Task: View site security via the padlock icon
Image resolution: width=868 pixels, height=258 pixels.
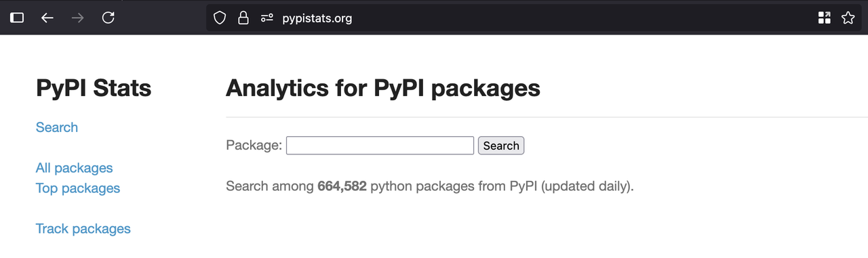Action: 243,18
